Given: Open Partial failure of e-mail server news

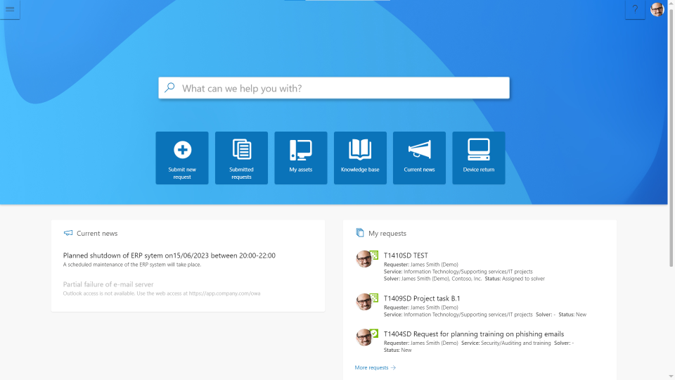Looking at the screenshot, I should 108,284.
